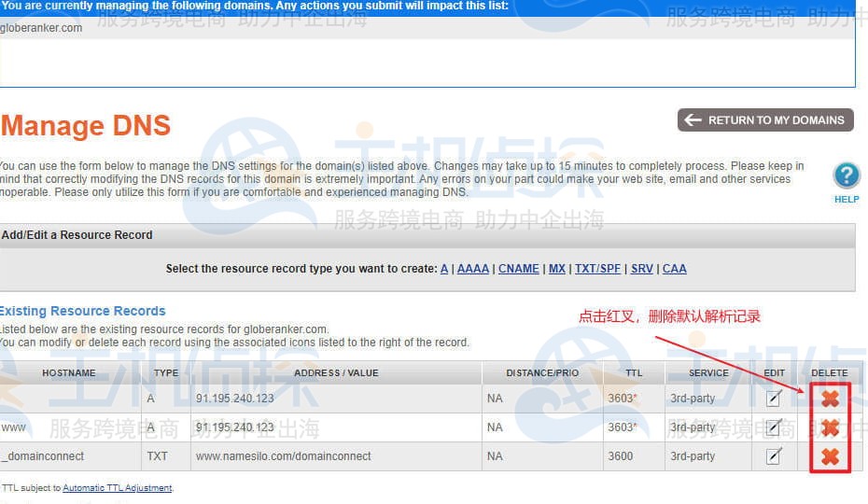Click the Add/Edit a Resource Record header

coord(77,235)
